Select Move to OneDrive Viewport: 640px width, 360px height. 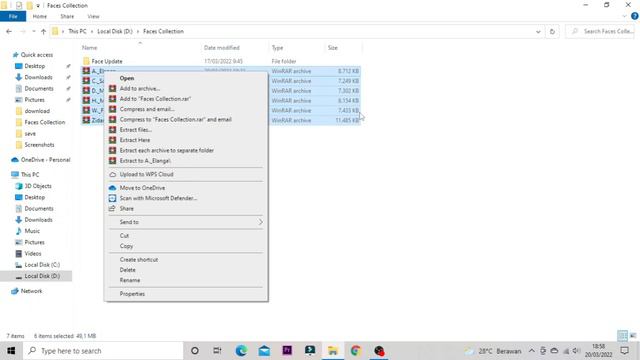142,188
